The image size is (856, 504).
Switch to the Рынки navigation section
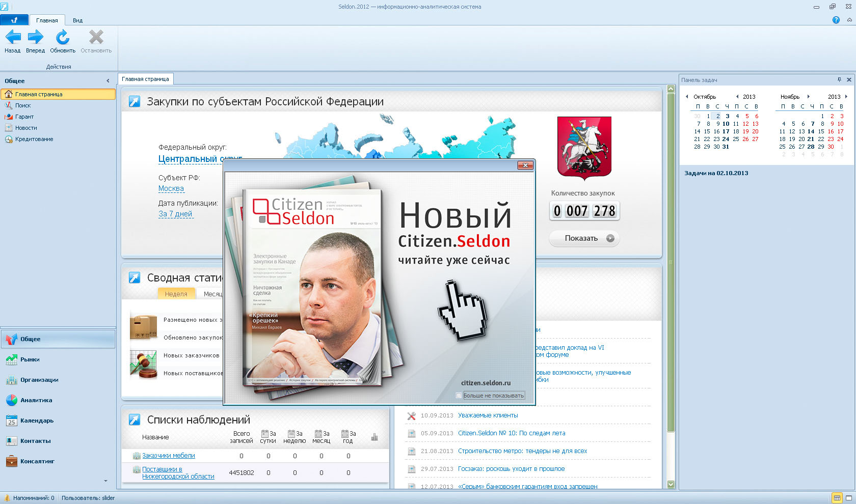coord(58,359)
